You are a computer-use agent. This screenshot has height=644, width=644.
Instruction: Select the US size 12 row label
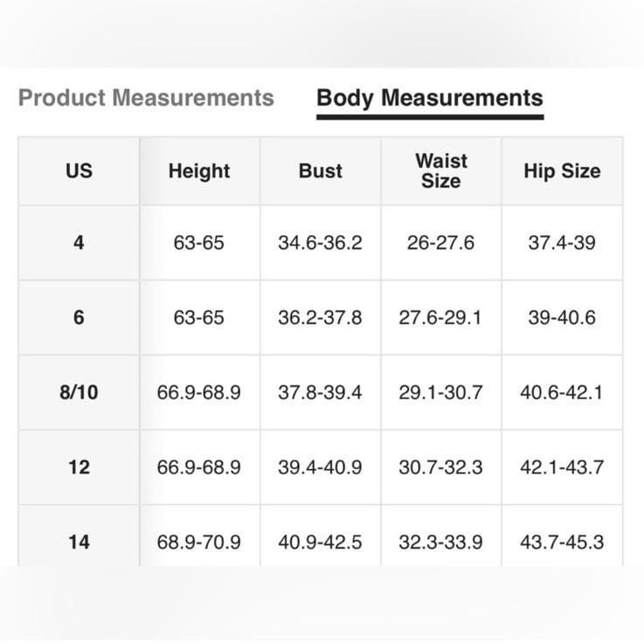(x=79, y=467)
